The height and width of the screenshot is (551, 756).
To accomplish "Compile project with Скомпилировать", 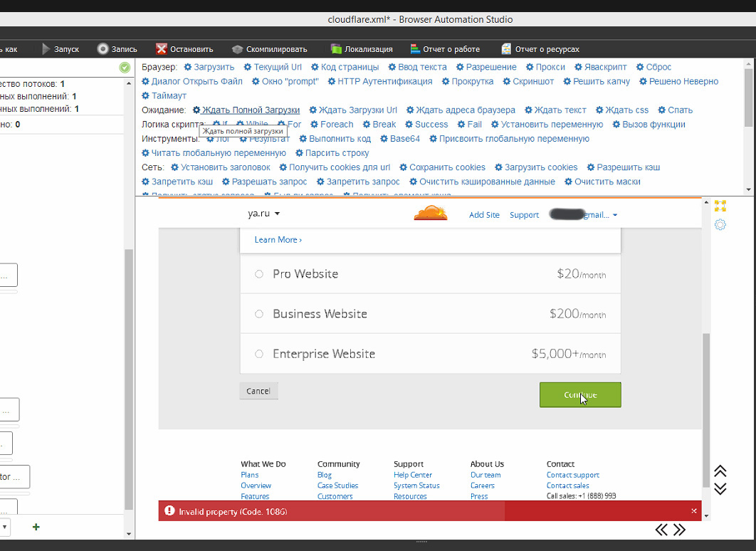I will click(270, 49).
